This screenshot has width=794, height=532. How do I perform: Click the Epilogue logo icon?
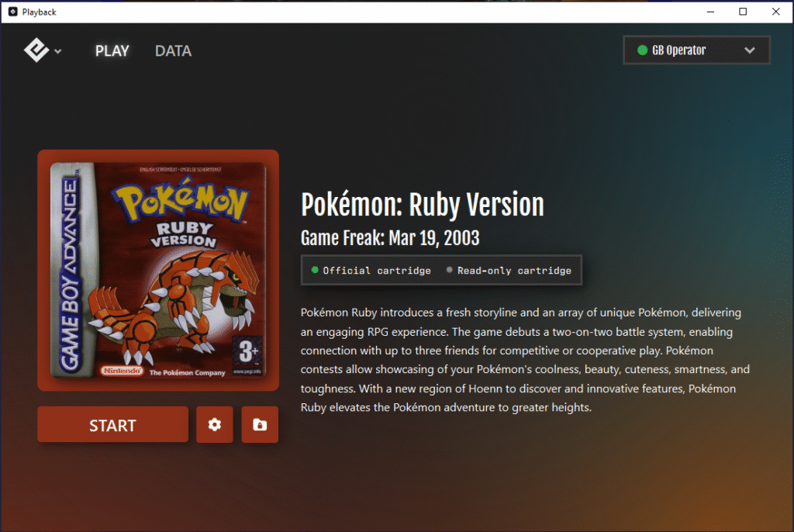37,48
